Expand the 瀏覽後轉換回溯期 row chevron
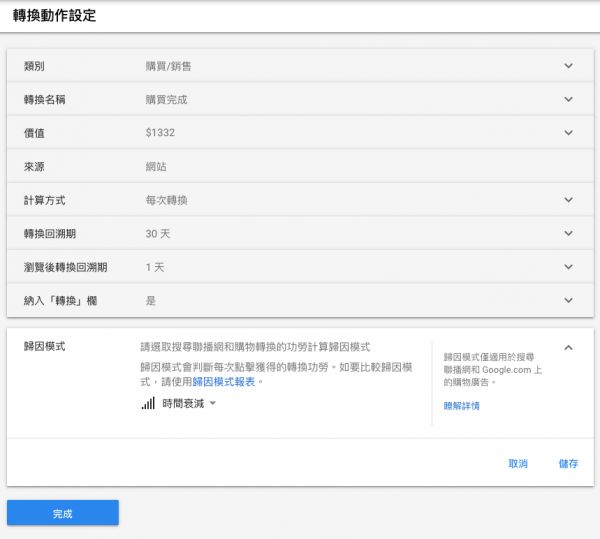The image size is (600, 539). coord(568,267)
